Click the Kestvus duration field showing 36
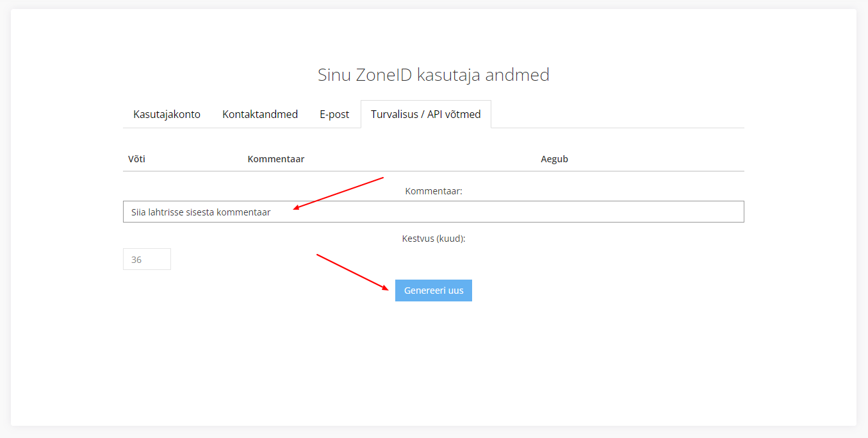The width and height of the screenshot is (868, 438). pyautogui.click(x=147, y=260)
